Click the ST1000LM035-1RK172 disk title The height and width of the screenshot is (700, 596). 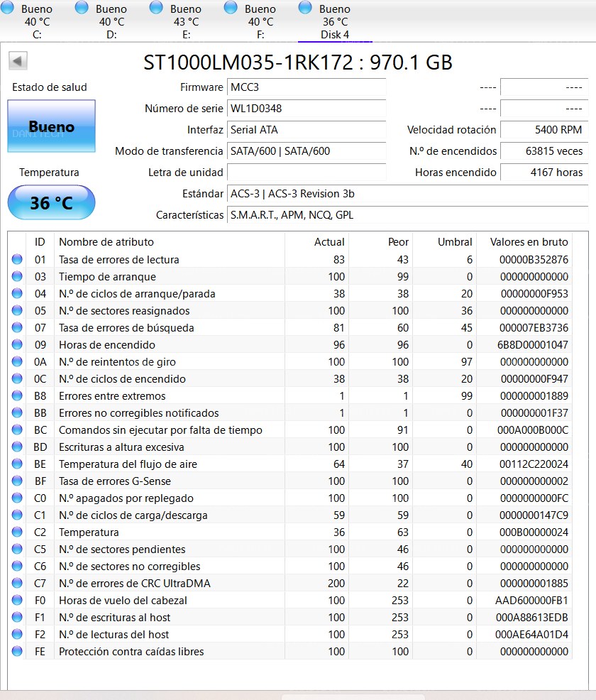(x=297, y=62)
